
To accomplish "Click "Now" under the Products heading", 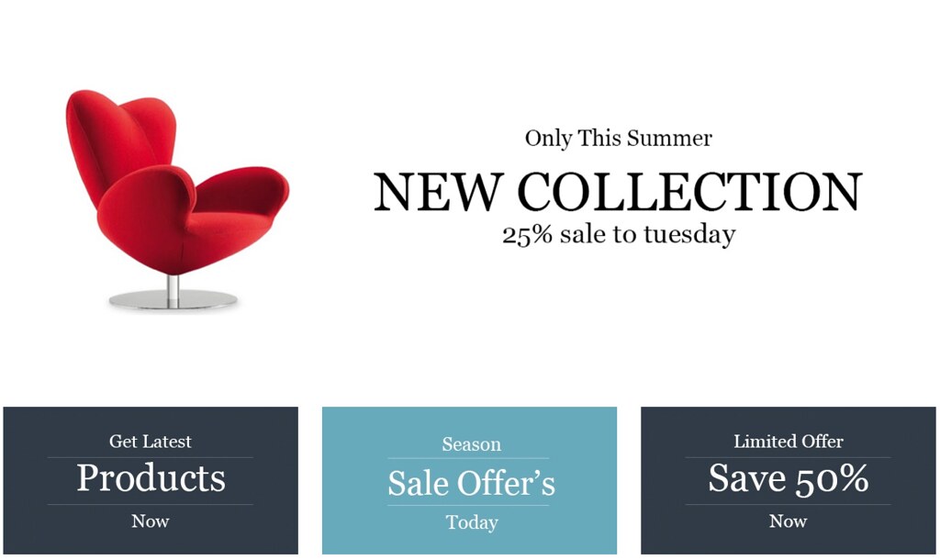I will (151, 521).
